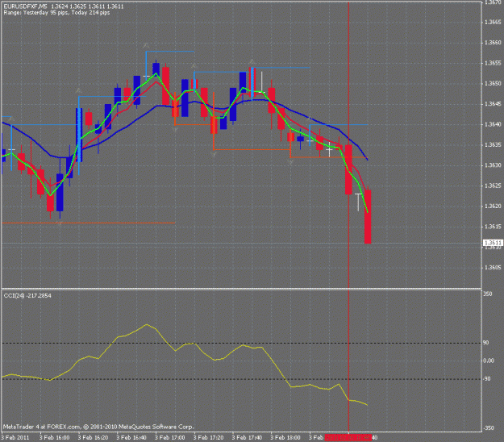Screen dimensions: 504x442
Task: Click the 90 level label on the CCI scale
Action: 486,343
